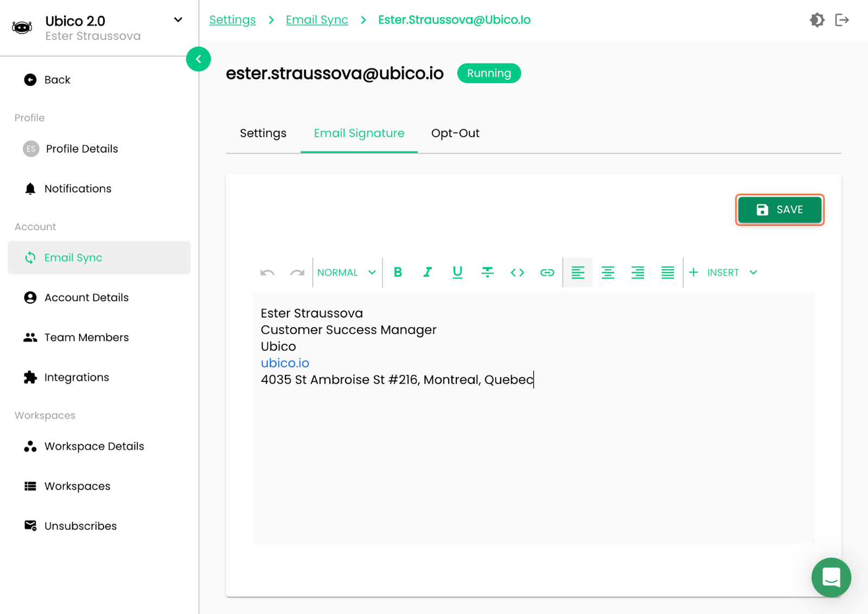Expand the Ubico 2.0 workspace switcher

pyautogui.click(x=178, y=20)
